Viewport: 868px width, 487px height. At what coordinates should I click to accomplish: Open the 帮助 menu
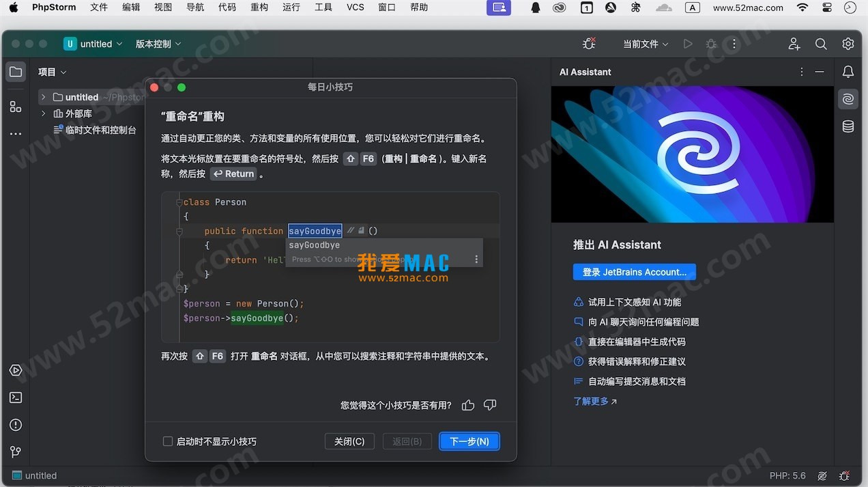[x=419, y=8]
